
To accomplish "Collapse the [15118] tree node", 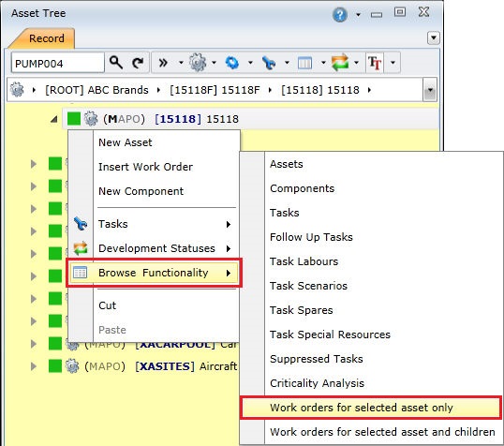I will pyautogui.click(x=53, y=119).
